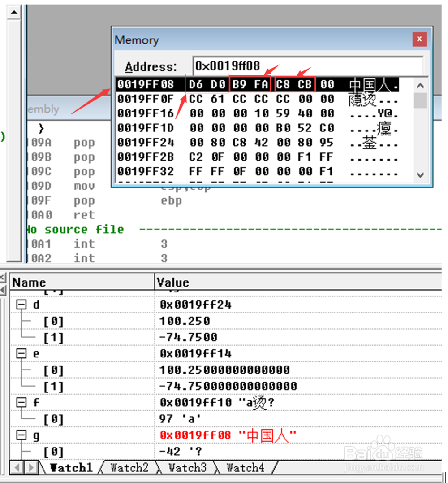Select memory row 0019FF2B
Image resolution: width=448 pixels, height=483 pixels.
pos(257,157)
